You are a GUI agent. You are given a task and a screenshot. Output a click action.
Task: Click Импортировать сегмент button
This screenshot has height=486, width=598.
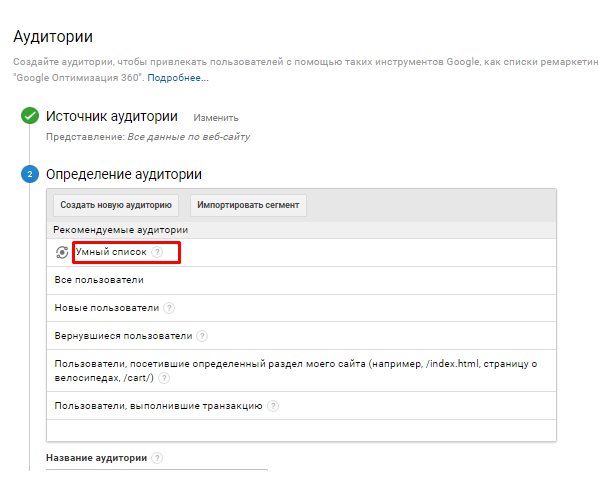click(x=248, y=205)
